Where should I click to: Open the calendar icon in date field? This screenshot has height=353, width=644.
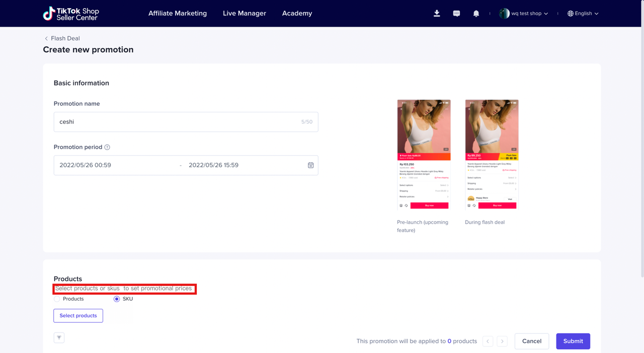310,165
